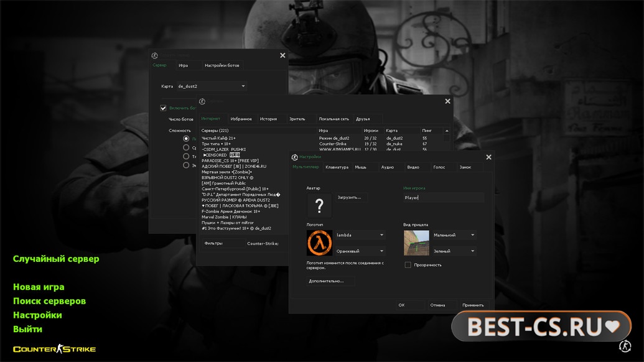This screenshot has width=644, height=362.
Task: Close the Настройки settings window
Action: (488, 157)
